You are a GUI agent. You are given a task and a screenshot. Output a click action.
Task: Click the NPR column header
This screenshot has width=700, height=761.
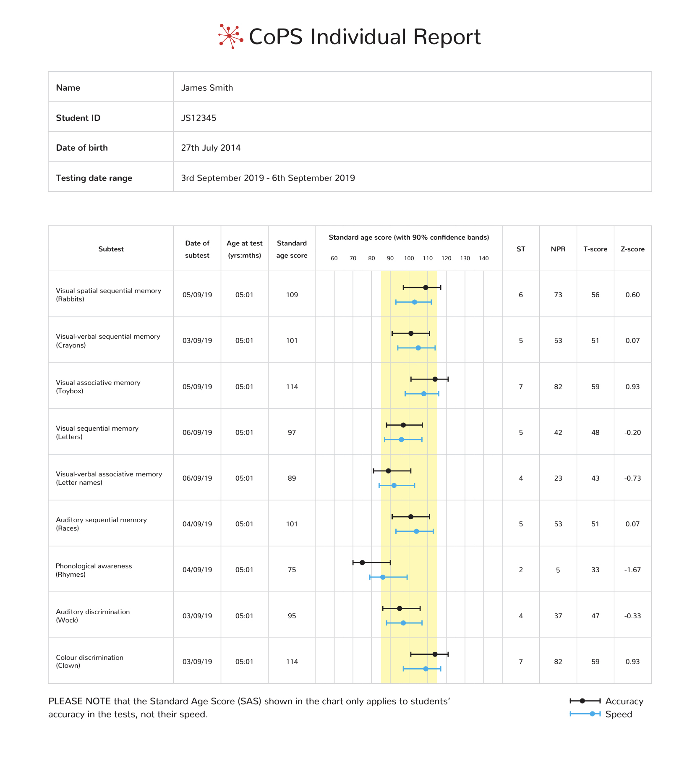click(x=558, y=249)
